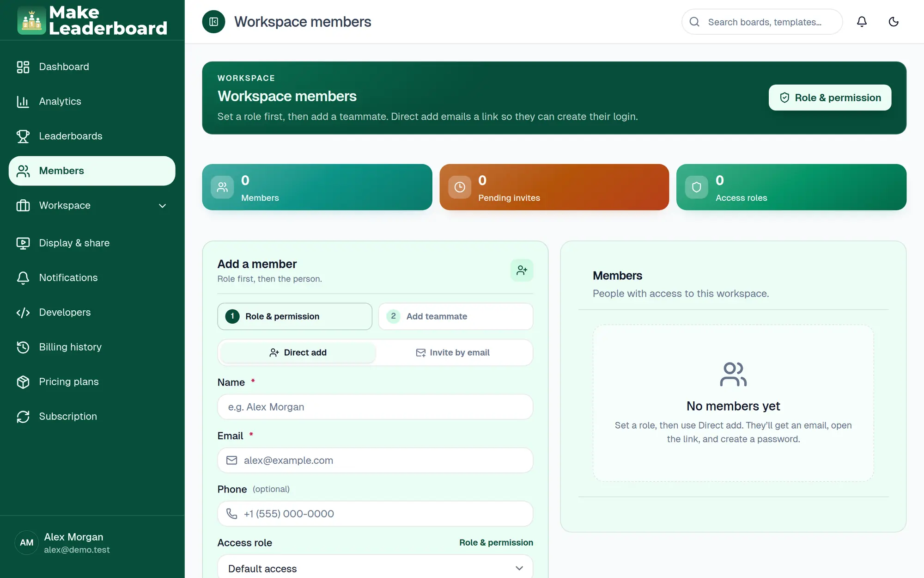This screenshot has height=578, width=924.
Task: Click the Pricing plans box icon
Action: click(x=23, y=382)
